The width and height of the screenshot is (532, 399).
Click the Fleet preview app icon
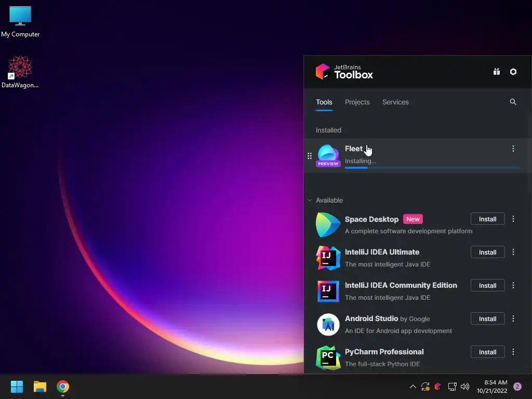(328, 156)
